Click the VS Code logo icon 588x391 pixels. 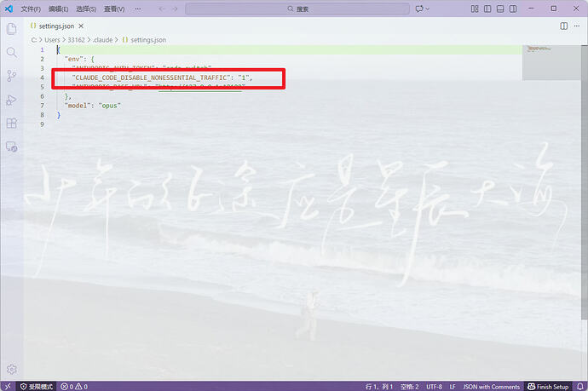tap(9, 9)
